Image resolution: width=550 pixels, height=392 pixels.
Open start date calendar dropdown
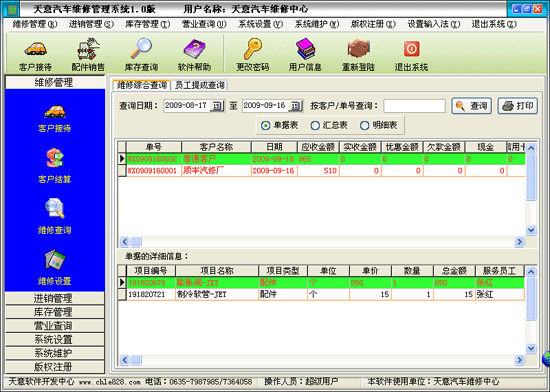(217, 106)
